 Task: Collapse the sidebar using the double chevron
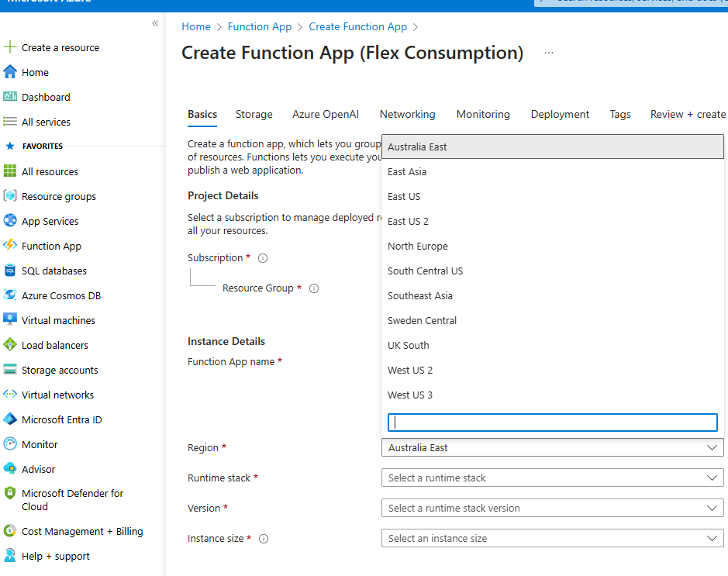(x=155, y=23)
